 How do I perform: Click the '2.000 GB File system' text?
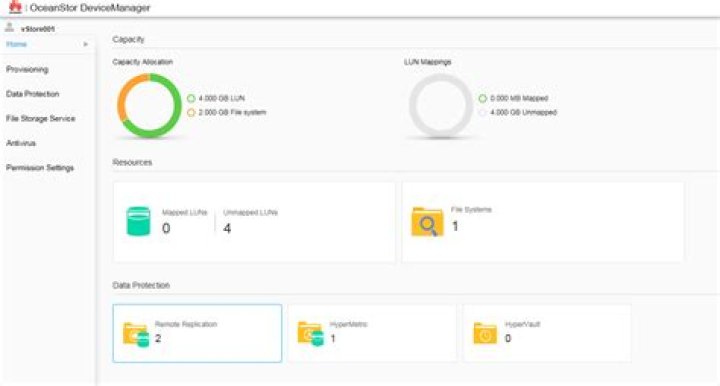pyautogui.click(x=232, y=112)
